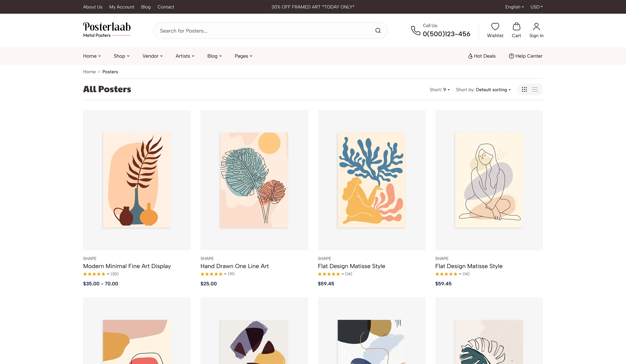This screenshot has width=626, height=364.
Task: Click the Help Center question icon
Action: [511, 56]
